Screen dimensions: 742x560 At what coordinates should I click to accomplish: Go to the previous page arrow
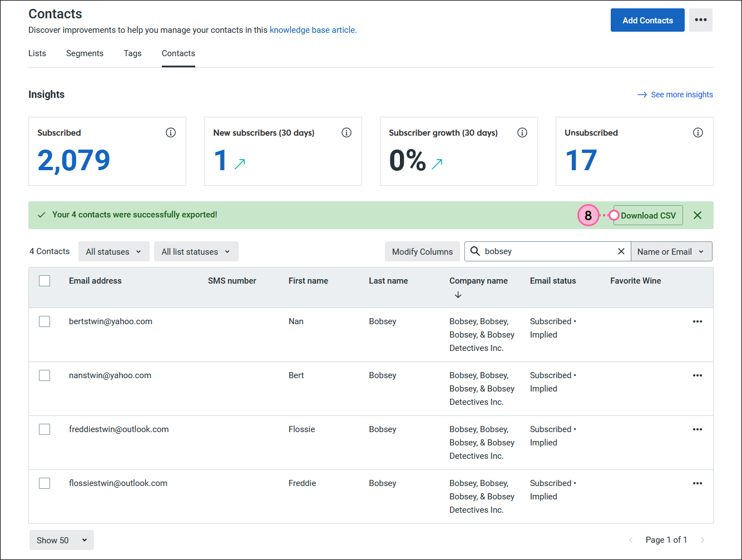click(x=631, y=540)
